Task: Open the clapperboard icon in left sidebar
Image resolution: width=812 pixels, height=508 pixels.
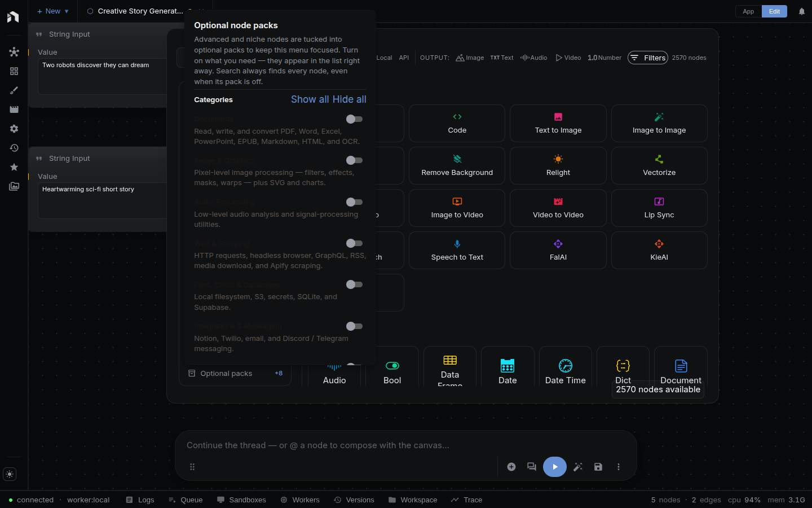Action: point(14,110)
